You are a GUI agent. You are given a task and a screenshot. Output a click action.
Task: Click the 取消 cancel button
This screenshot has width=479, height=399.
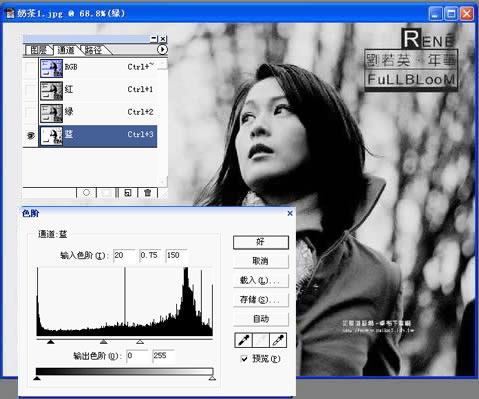click(261, 261)
